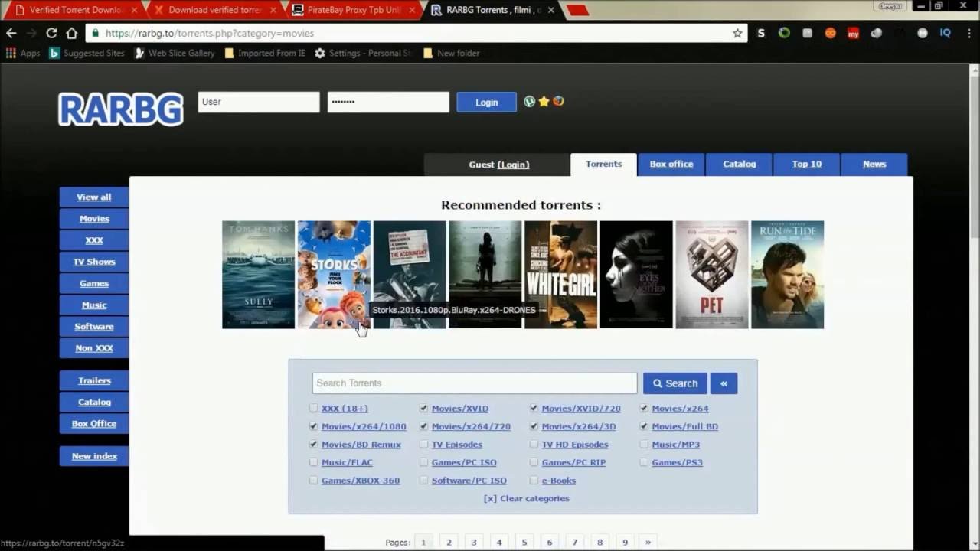
Task: Uncheck the Movies/XVID checkbox
Action: tap(423, 409)
